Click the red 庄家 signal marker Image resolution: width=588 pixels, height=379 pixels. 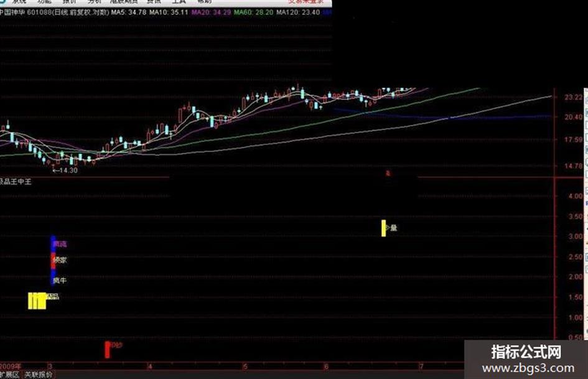[x=54, y=260]
